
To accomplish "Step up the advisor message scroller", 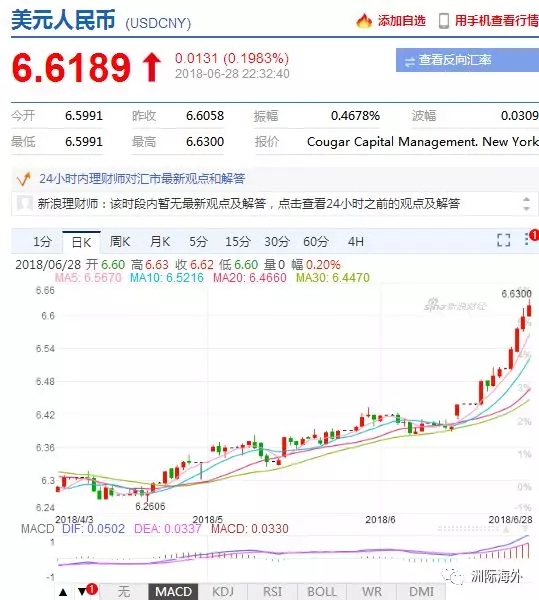I will click(x=526, y=199).
